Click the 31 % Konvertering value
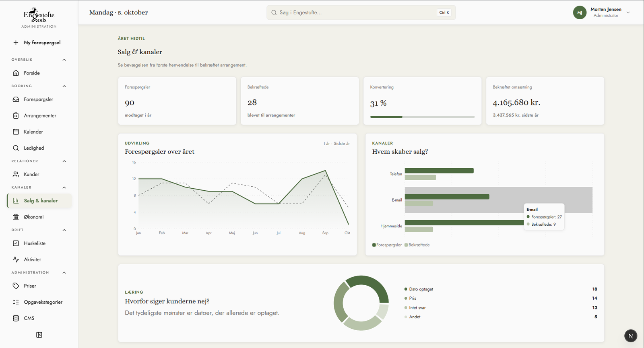Screen dimensions: 644x348 (x=378, y=103)
